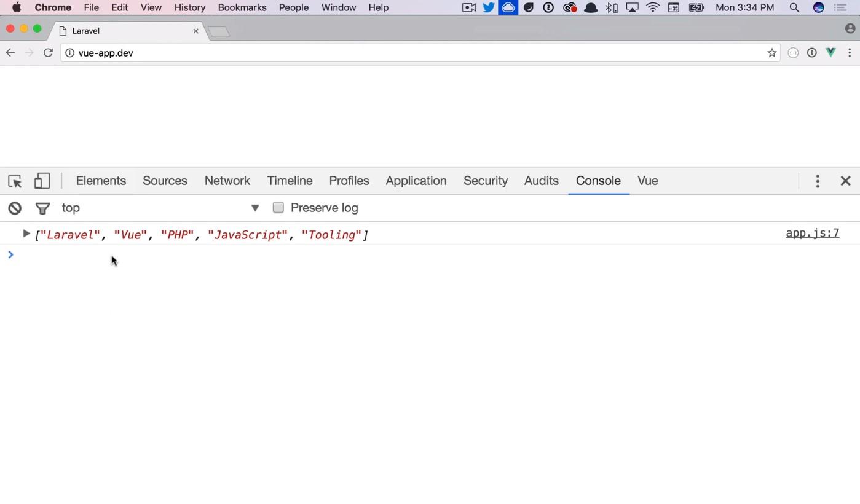Open the app.js:7 source link
The image size is (860, 504).
pos(812,234)
